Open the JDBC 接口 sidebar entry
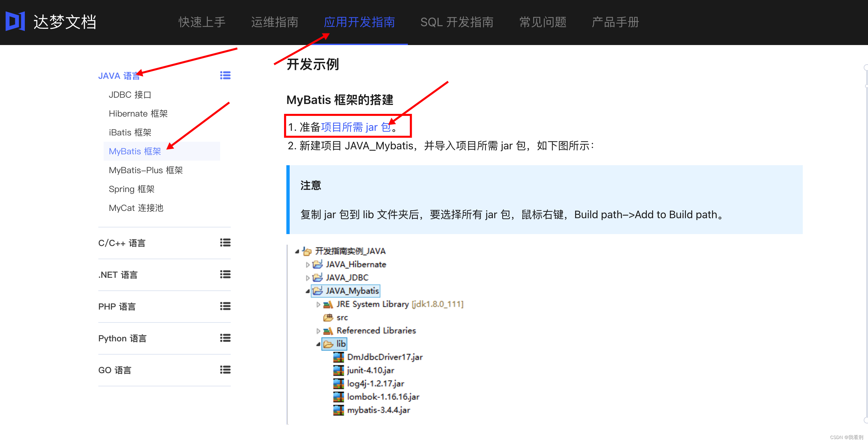The height and width of the screenshot is (443, 868). (x=130, y=95)
